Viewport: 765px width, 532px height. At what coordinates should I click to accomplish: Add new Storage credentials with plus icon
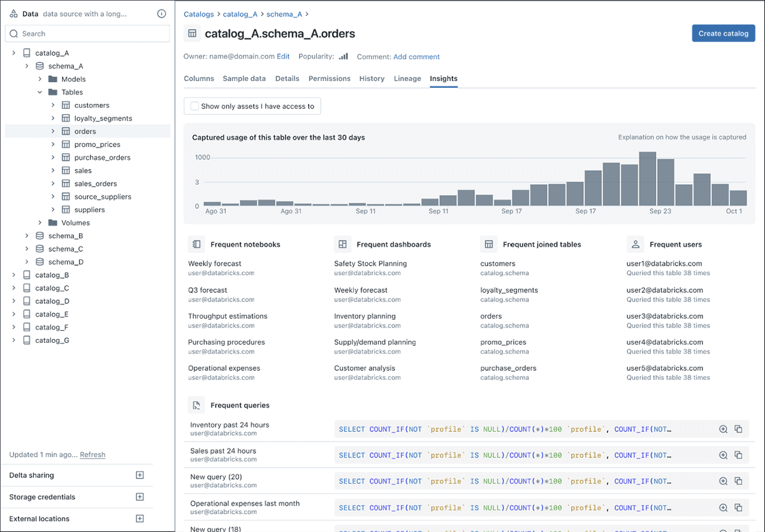tap(140, 497)
